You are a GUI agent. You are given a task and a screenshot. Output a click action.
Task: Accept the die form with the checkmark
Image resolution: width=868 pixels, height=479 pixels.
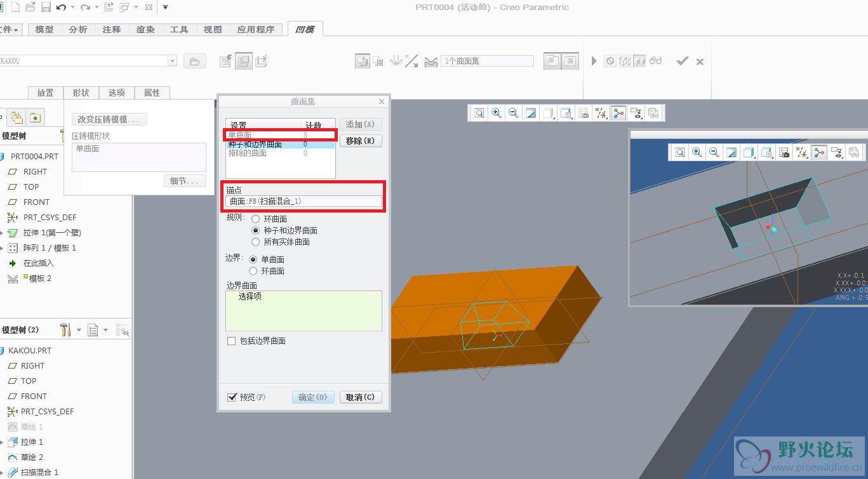click(x=683, y=61)
